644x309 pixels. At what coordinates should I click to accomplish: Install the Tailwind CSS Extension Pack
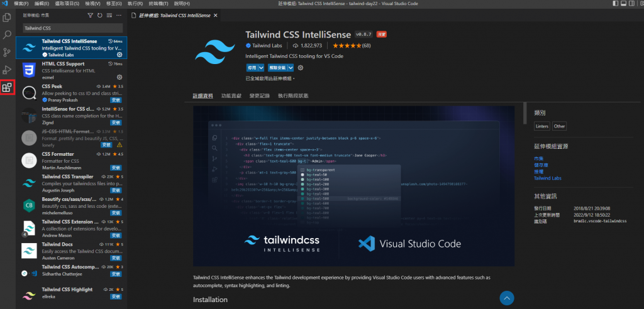click(116, 235)
